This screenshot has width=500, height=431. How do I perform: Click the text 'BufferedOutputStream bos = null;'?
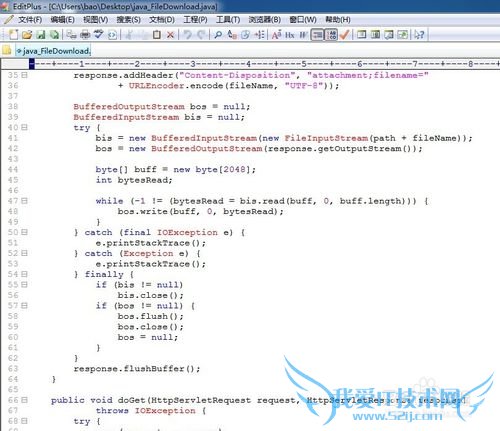coord(162,107)
